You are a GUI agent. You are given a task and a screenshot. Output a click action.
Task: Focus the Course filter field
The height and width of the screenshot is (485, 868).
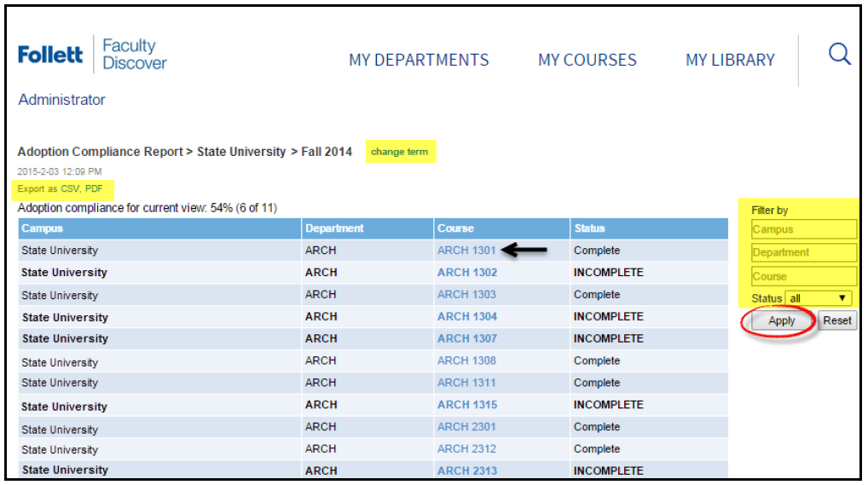(x=804, y=276)
